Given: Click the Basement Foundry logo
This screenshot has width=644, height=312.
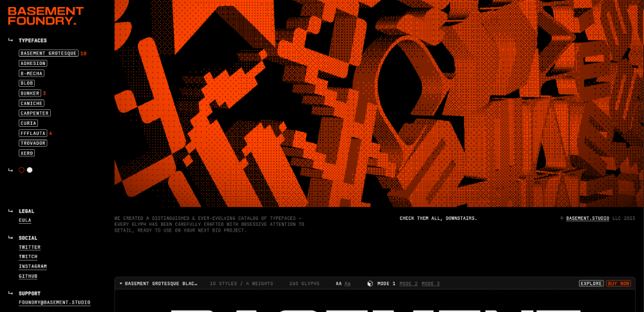Looking at the screenshot, I should [x=45, y=16].
